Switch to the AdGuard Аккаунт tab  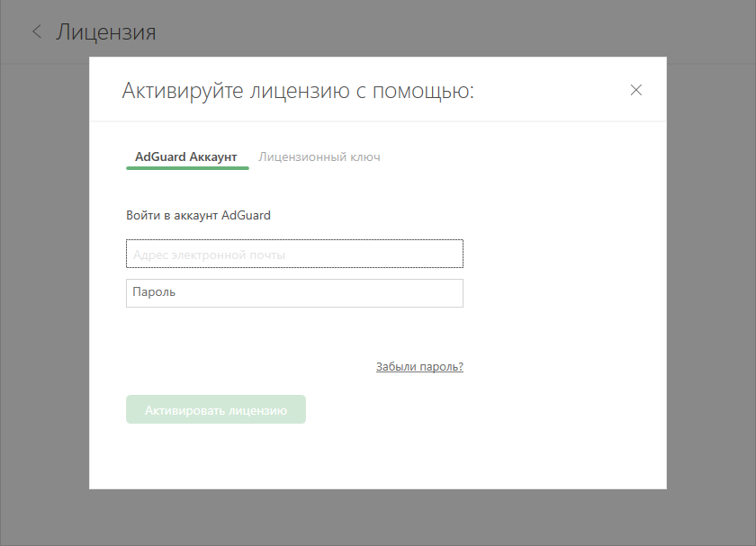click(x=186, y=157)
